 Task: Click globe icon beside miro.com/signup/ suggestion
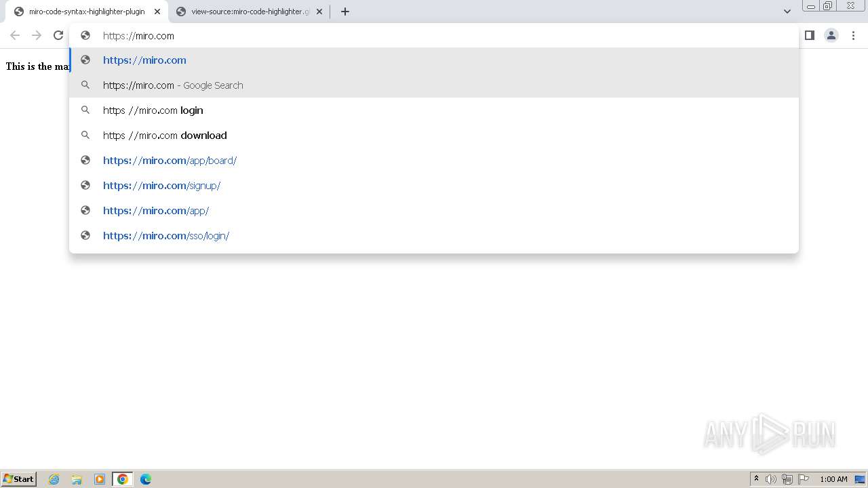point(85,185)
